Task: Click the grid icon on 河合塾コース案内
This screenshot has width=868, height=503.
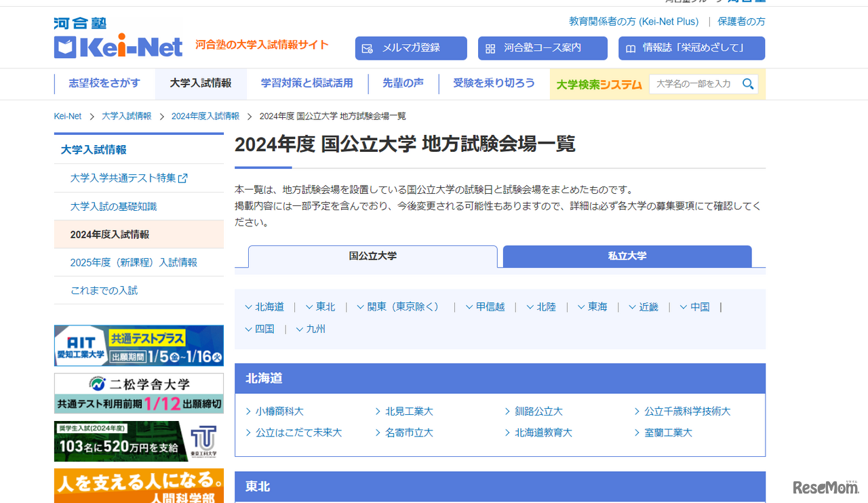Action: [x=490, y=48]
